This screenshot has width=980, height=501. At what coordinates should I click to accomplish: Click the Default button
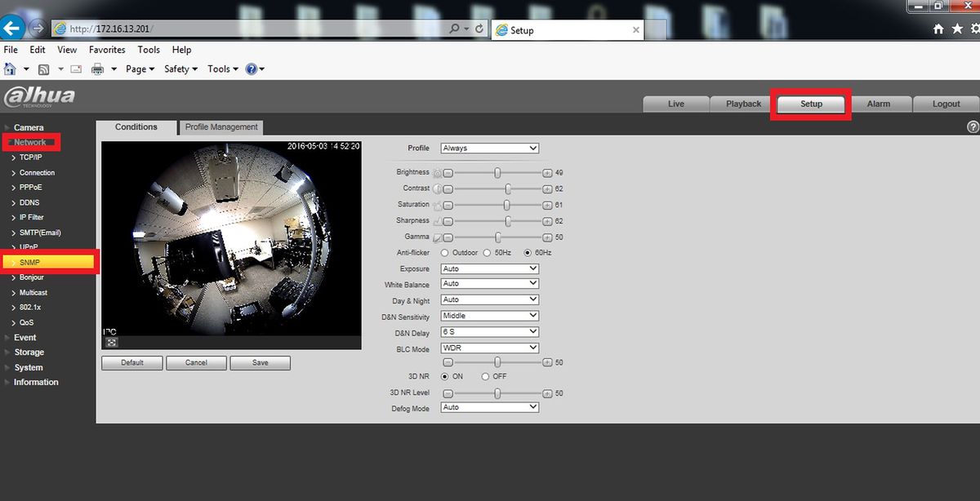[131, 362]
